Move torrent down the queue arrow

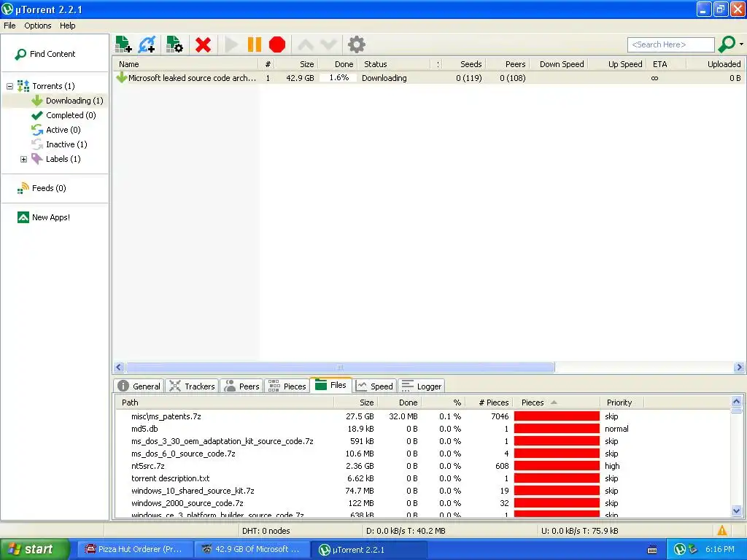329,44
